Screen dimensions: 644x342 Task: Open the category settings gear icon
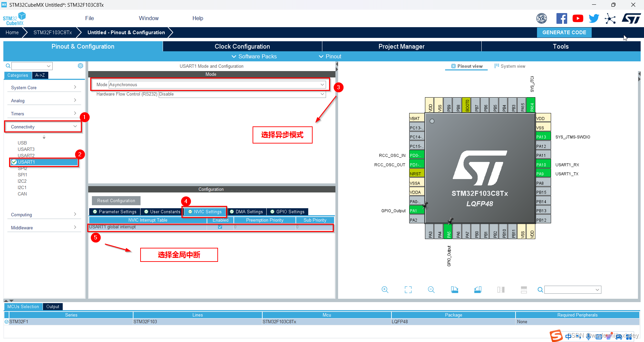pos(80,66)
